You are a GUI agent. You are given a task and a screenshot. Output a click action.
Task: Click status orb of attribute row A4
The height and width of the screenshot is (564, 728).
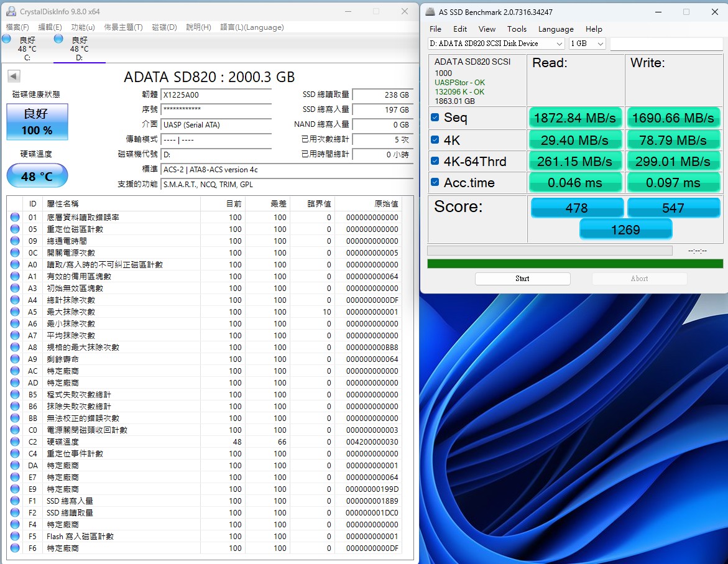[x=15, y=300]
